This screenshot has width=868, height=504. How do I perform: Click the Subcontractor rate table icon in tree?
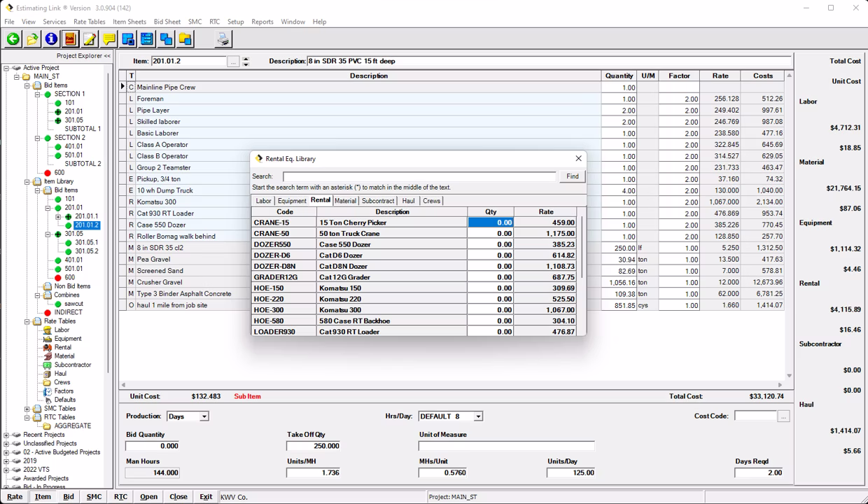48,365
